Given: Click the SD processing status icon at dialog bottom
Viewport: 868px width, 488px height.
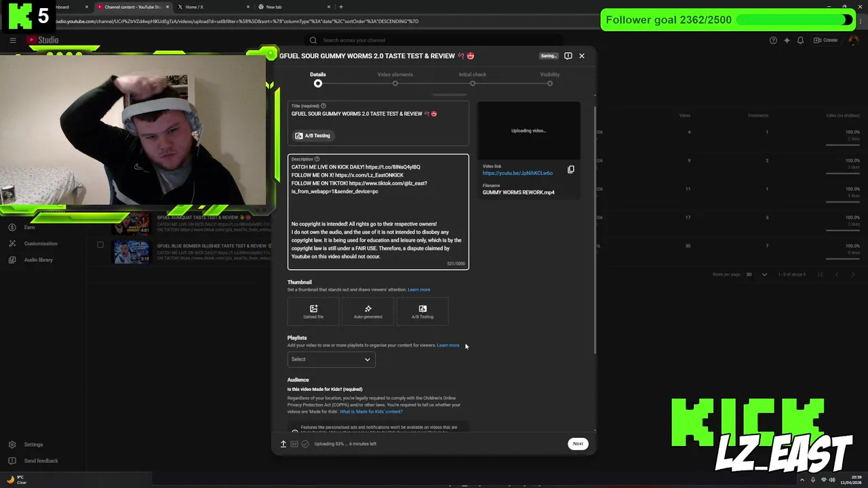Looking at the screenshot, I should (294, 444).
